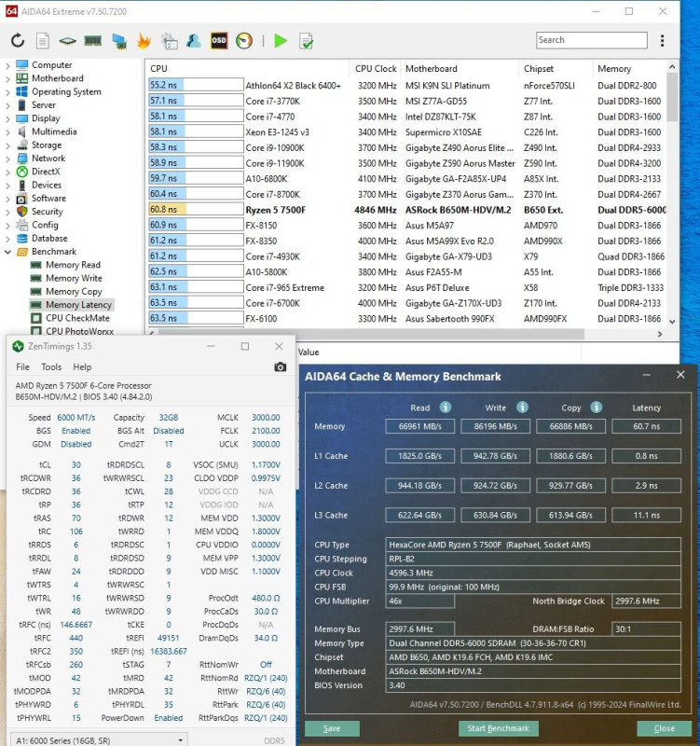Open the OSD panel icon
The image size is (700, 746).
(x=219, y=40)
